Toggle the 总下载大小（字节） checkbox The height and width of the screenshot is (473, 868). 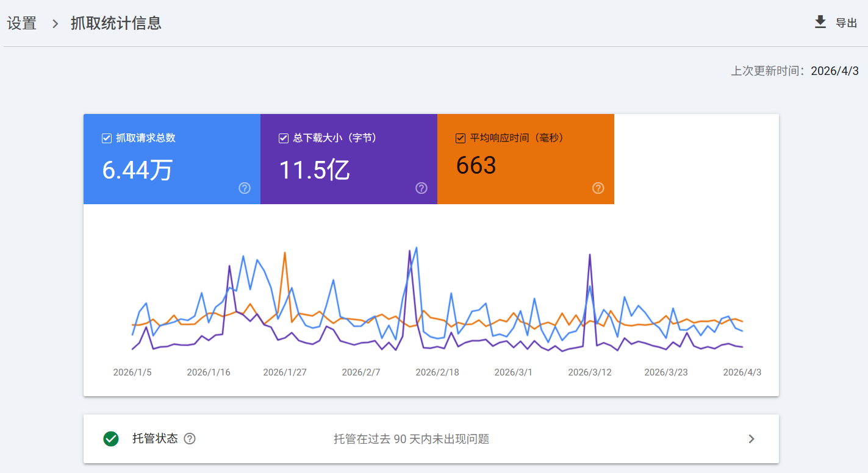(284, 138)
